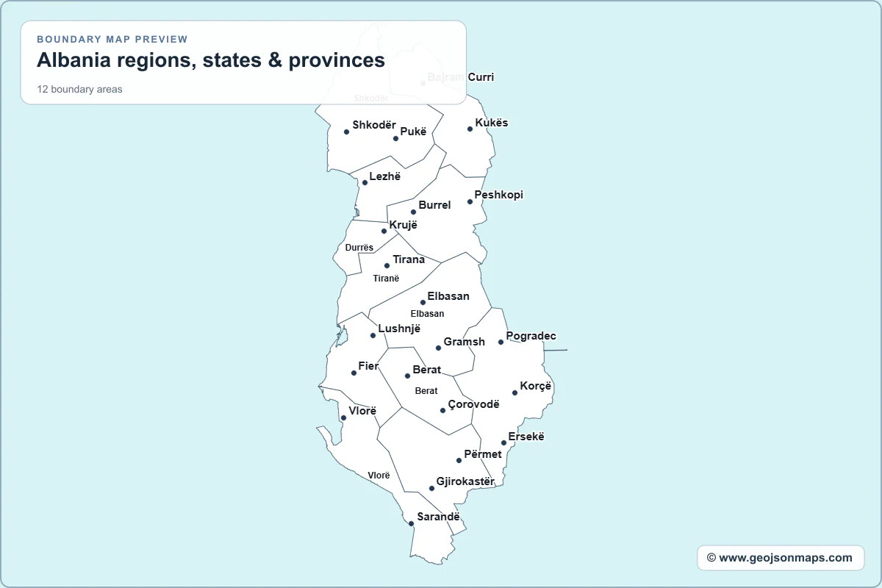Viewport: 882px width, 588px height.
Task: Click the bold Vlorë city label
Action: [x=362, y=411]
